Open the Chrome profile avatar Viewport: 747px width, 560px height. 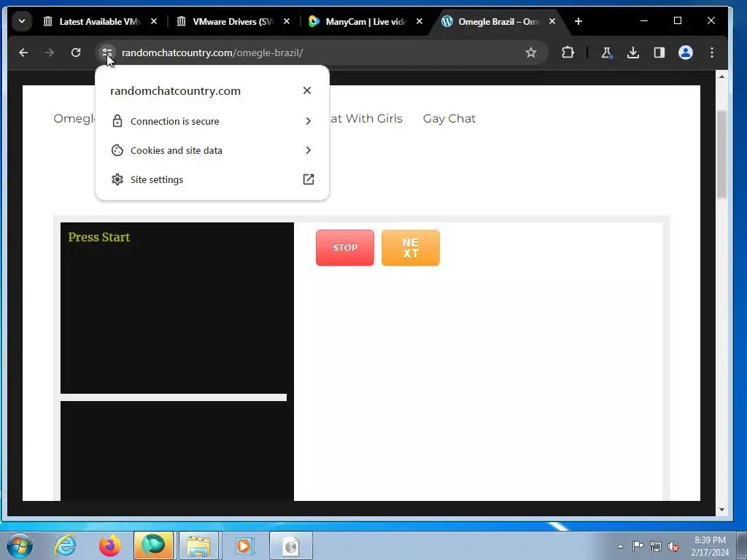coord(686,52)
